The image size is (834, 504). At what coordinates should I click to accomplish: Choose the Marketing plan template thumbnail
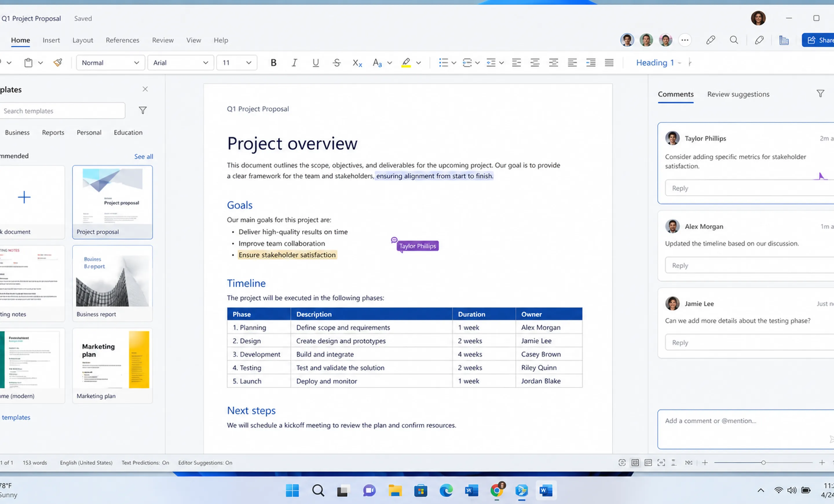click(112, 366)
